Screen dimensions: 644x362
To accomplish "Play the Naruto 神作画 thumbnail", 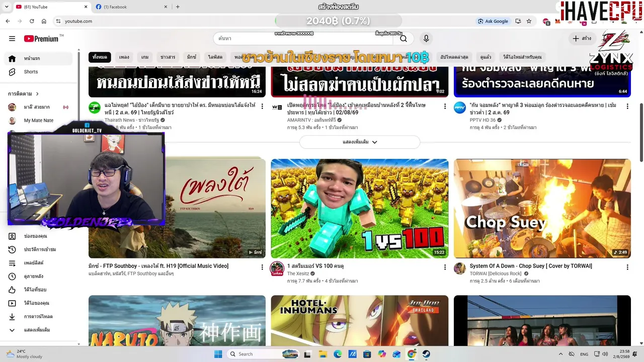I will [x=177, y=320].
